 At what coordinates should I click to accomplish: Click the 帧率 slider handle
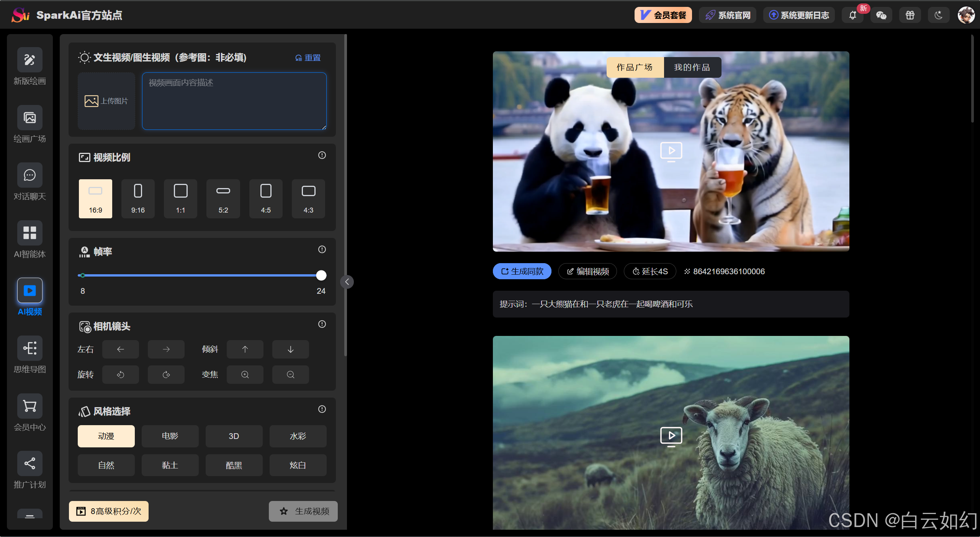pyautogui.click(x=321, y=275)
